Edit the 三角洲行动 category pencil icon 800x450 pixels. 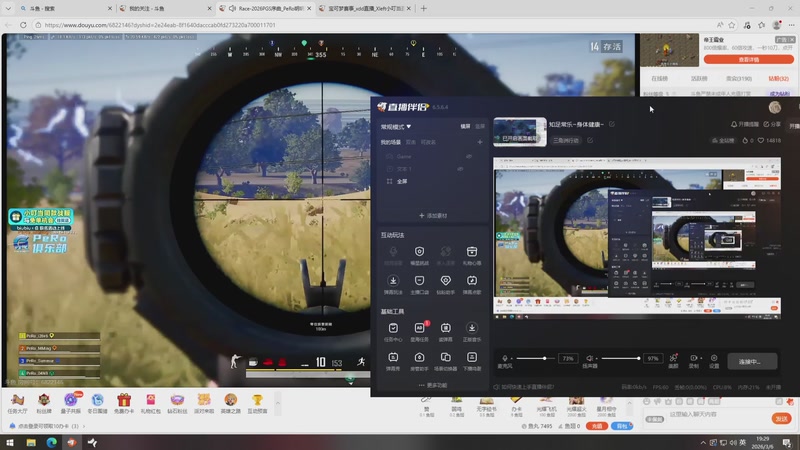[x=590, y=140]
